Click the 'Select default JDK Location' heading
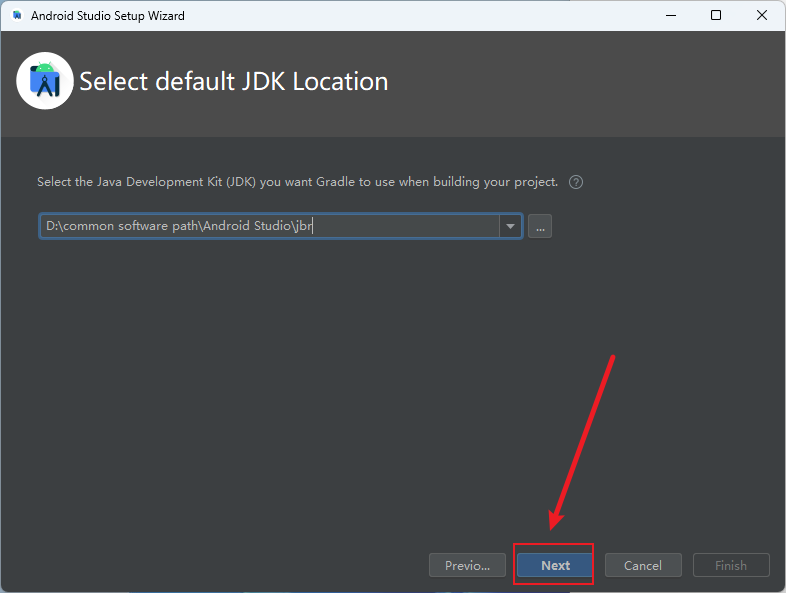This screenshot has height=593, width=786. pyautogui.click(x=234, y=81)
